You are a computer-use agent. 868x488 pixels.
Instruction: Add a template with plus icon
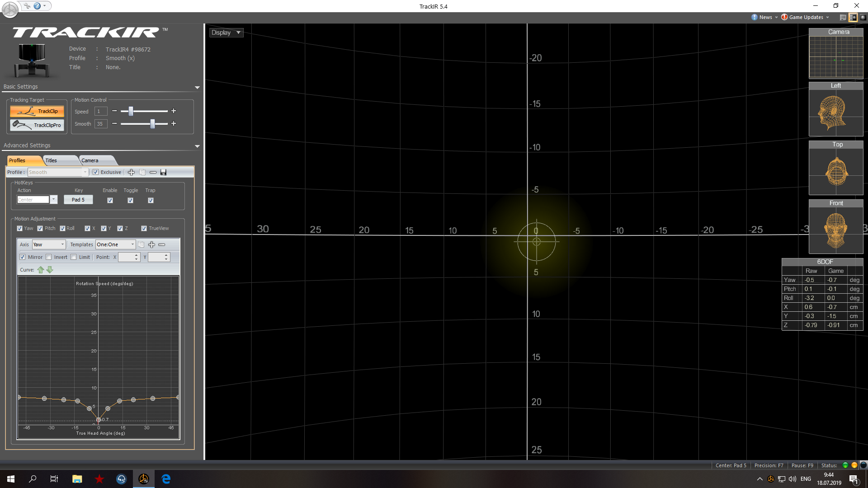151,244
